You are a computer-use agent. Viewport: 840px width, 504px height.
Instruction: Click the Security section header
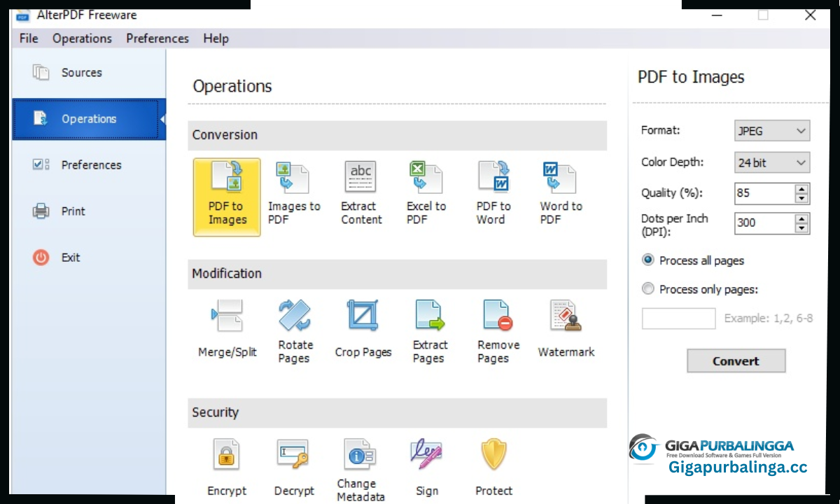coord(397,412)
